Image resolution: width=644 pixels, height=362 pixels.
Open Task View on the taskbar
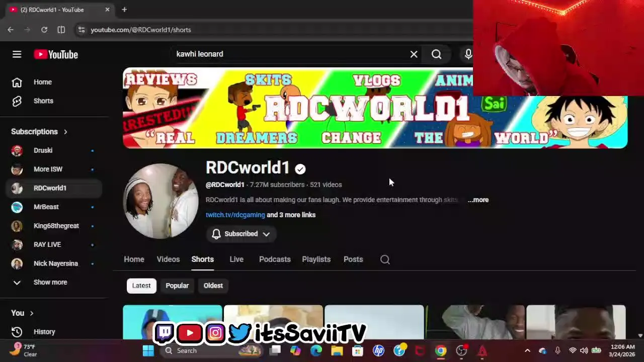(275, 350)
